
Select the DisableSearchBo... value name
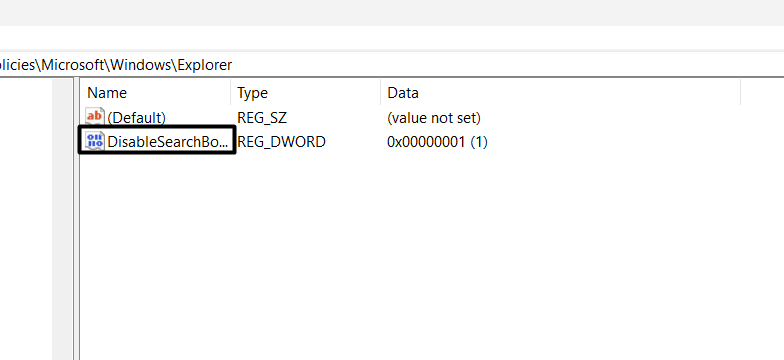coord(168,142)
